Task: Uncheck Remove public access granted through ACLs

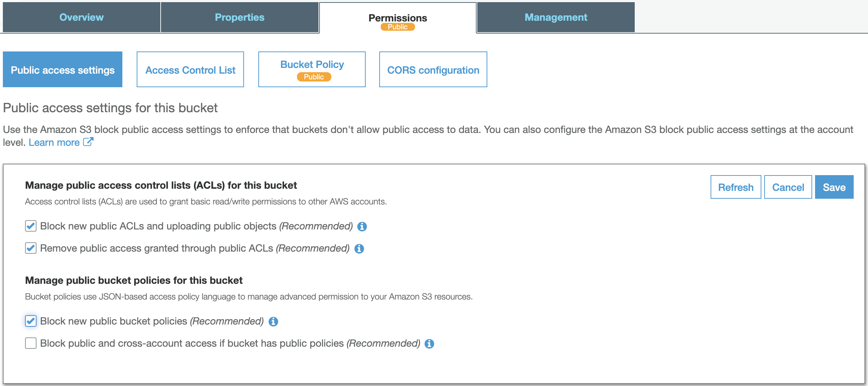Action: coord(31,248)
